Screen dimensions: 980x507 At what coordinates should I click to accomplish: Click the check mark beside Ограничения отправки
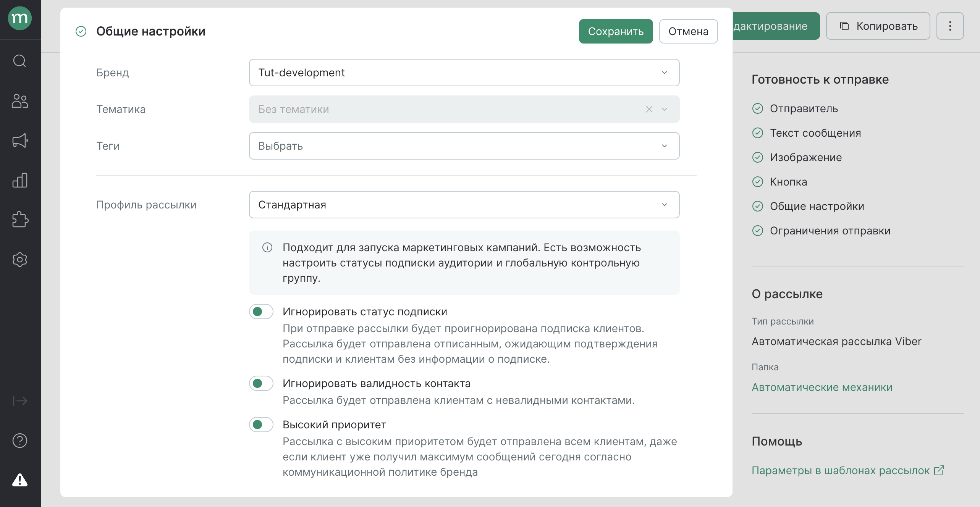[758, 231]
